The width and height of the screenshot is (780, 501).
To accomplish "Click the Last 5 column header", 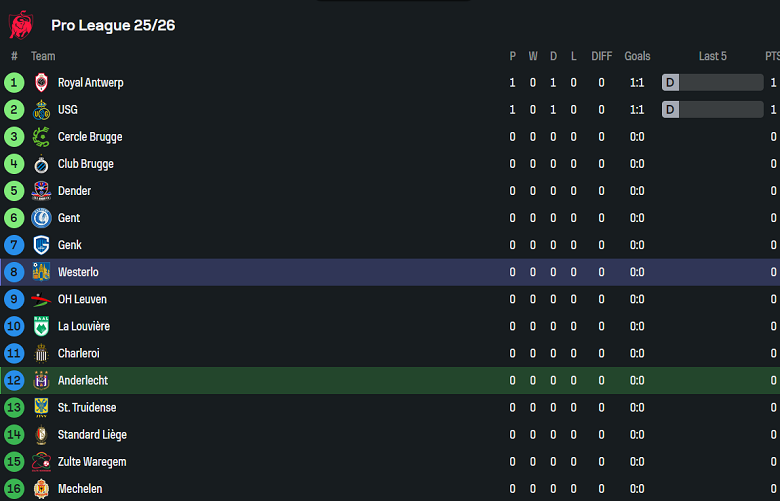I will 712,56.
